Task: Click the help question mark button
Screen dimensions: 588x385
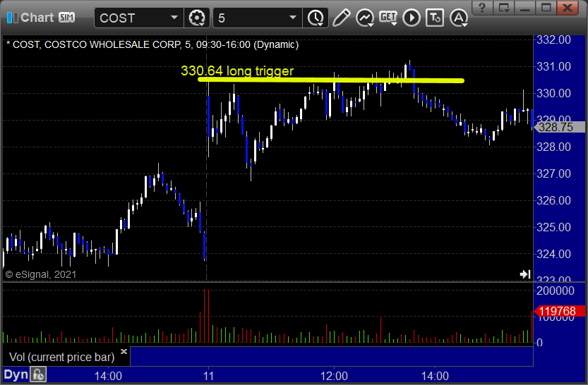Action: tap(482, 8)
